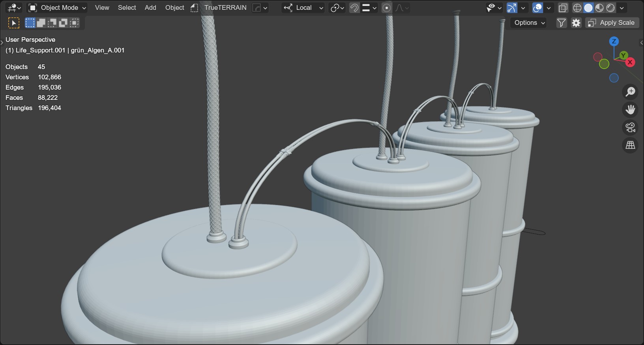Select the tweak selection tool icon
644x345 pixels.
point(14,23)
